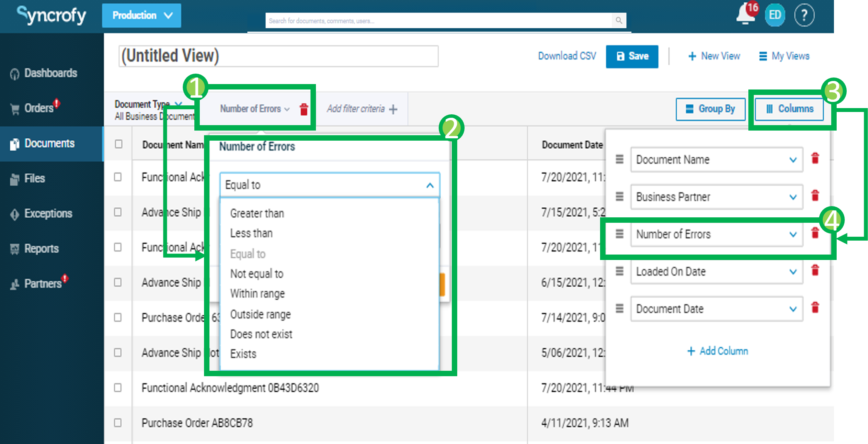Click the Untitled View name field
868x444 pixels.
[279, 56]
